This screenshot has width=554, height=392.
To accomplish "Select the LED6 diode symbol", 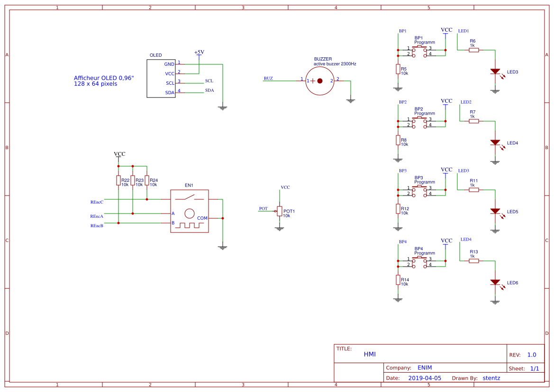I will click(495, 282).
